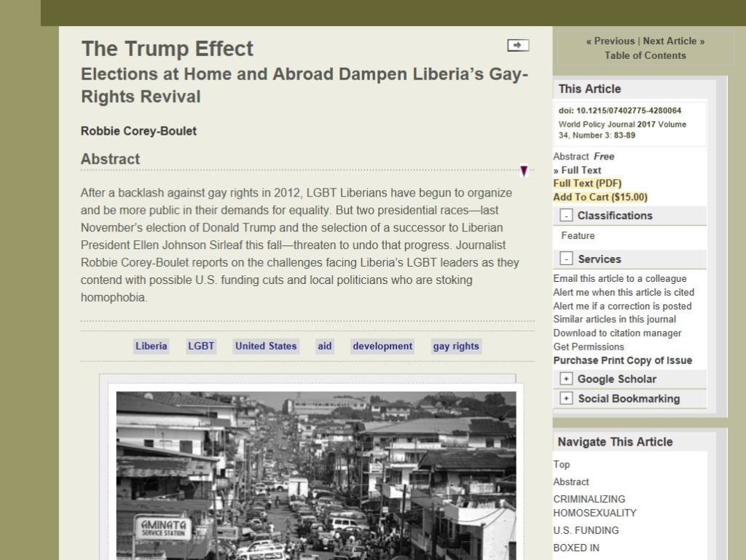
Task: Jump to CRIMINALIZING HOMOSEXUALITY section
Action: [x=594, y=506]
